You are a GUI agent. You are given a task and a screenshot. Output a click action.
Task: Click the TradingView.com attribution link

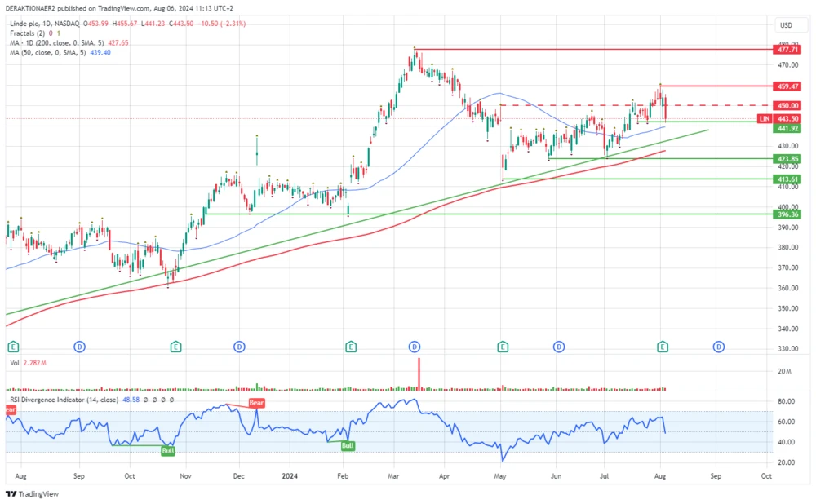119,7
